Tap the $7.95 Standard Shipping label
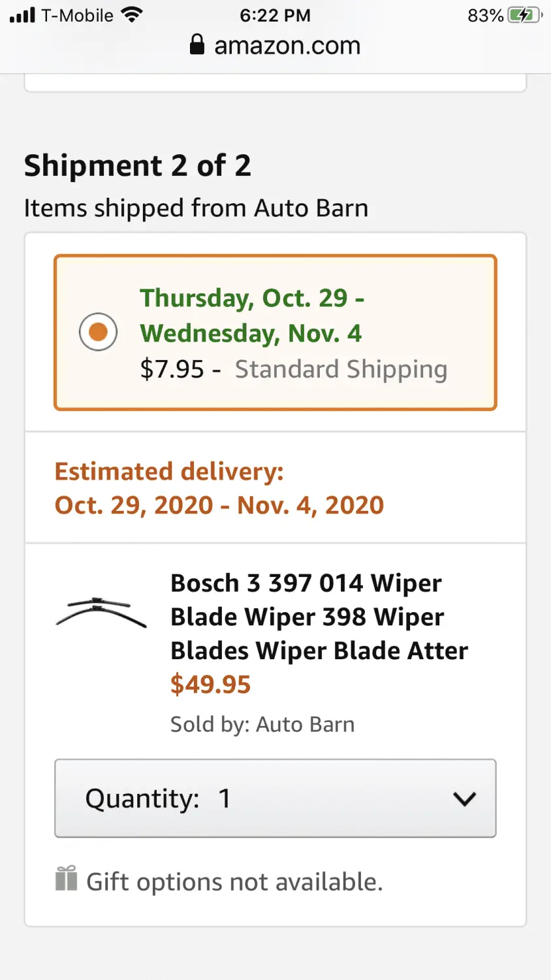 (x=294, y=369)
